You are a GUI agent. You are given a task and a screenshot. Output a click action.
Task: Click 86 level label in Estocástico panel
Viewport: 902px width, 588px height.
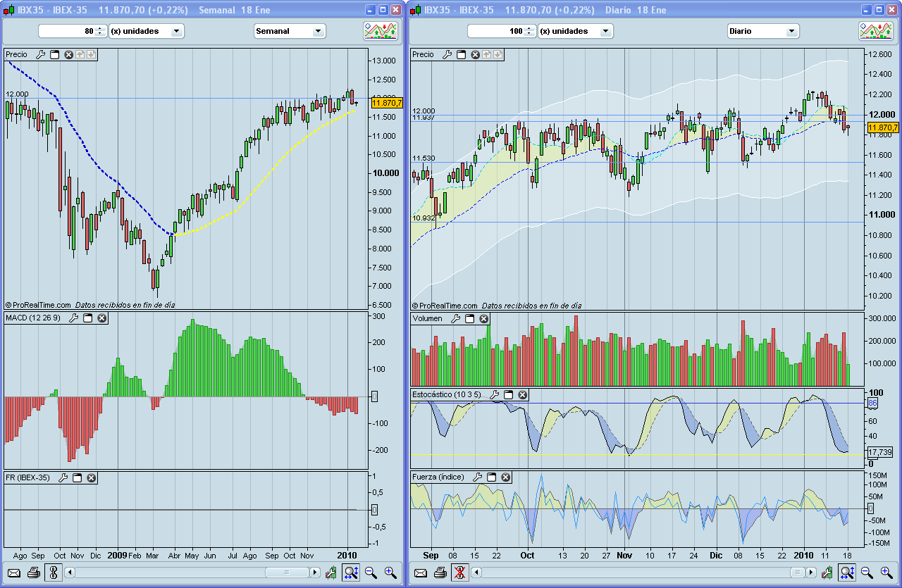[x=872, y=403]
